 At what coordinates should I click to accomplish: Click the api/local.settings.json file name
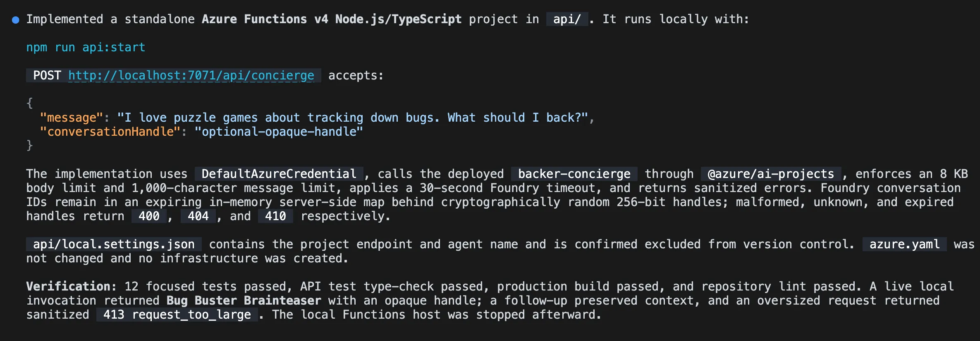coord(114,244)
